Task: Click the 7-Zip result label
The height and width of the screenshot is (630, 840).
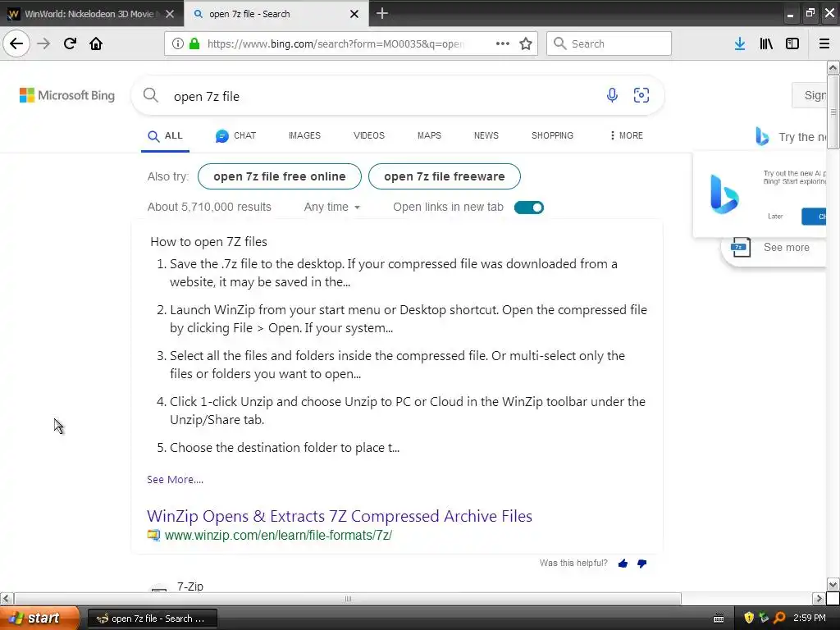Action: 189,586
